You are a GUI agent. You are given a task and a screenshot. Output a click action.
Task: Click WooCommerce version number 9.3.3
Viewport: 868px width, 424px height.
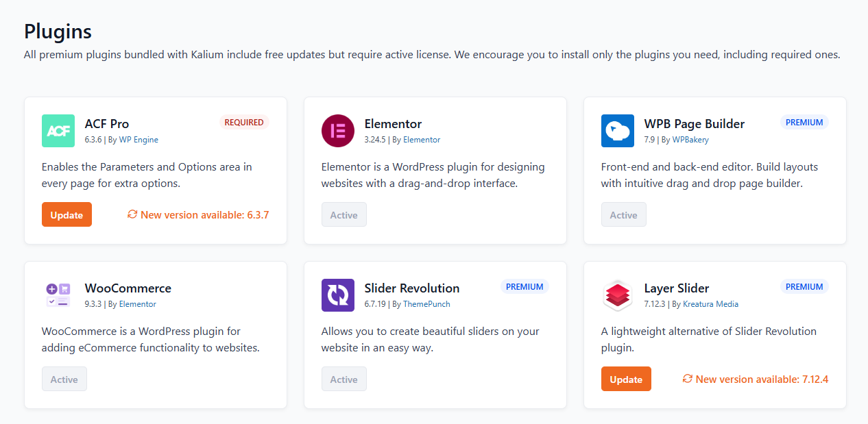click(x=93, y=304)
